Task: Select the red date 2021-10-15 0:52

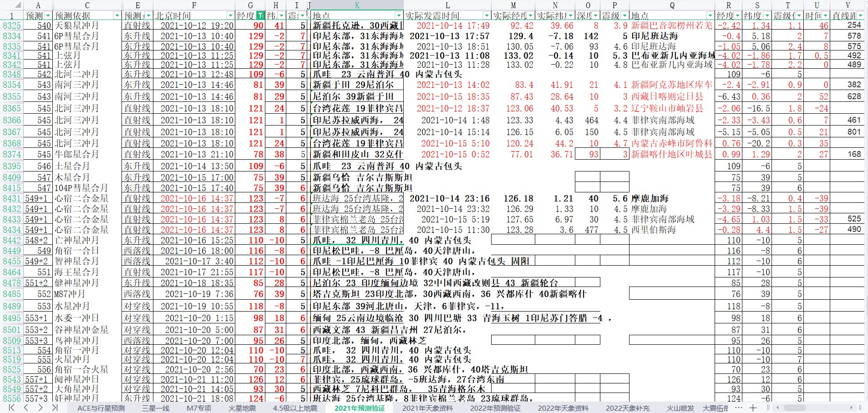Action: pos(447,154)
